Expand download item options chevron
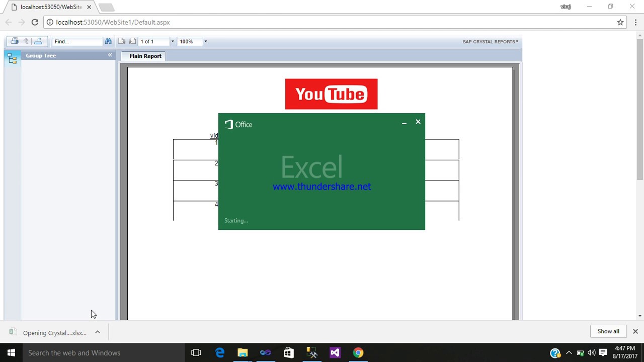The image size is (644, 362). (98, 332)
